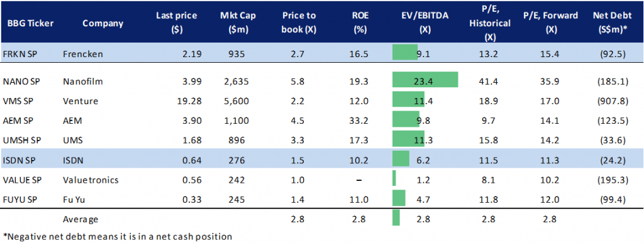The height and width of the screenshot is (243, 644).
Task: Click AEM's ROE value 33.2
Action: tap(358, 120)
